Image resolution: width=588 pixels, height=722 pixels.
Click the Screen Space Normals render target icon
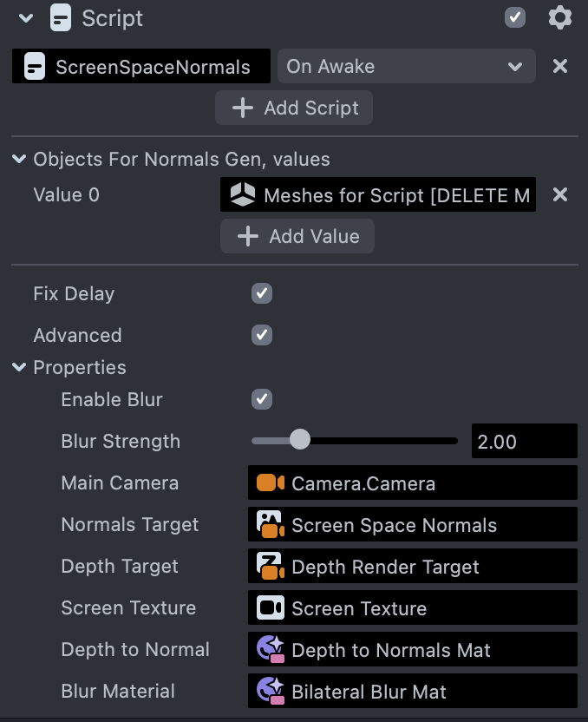[271, 524]
